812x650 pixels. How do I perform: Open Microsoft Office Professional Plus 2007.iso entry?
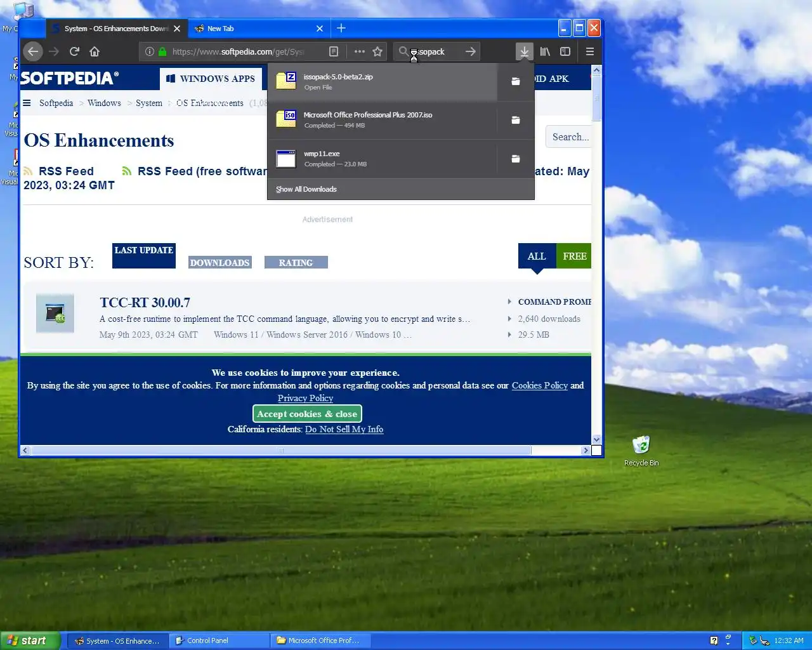pyautogui.click(x=383, y=120)
